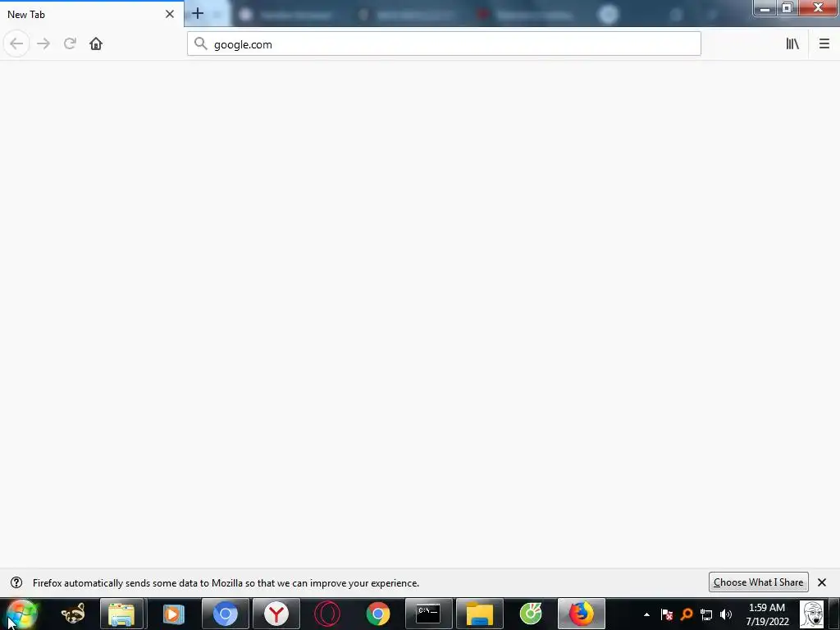
Task: Show hidden system tray icons
Action: 646,614
